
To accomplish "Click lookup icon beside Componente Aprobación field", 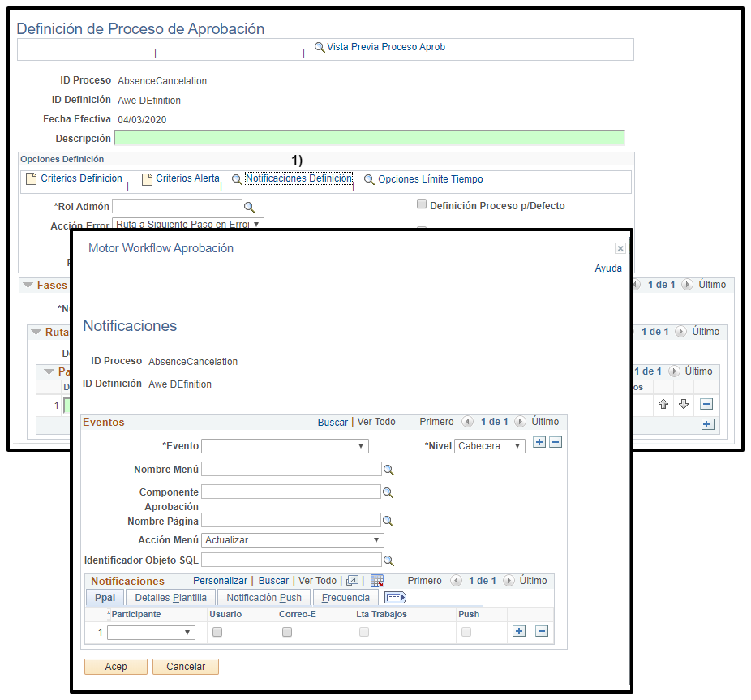I will coord(388,492).
